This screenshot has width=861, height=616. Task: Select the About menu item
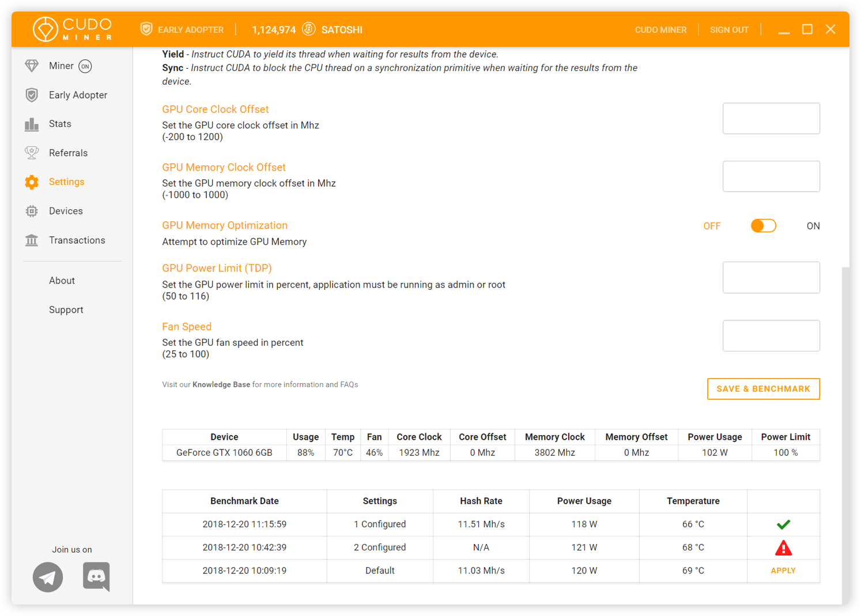tap(62, 281)
